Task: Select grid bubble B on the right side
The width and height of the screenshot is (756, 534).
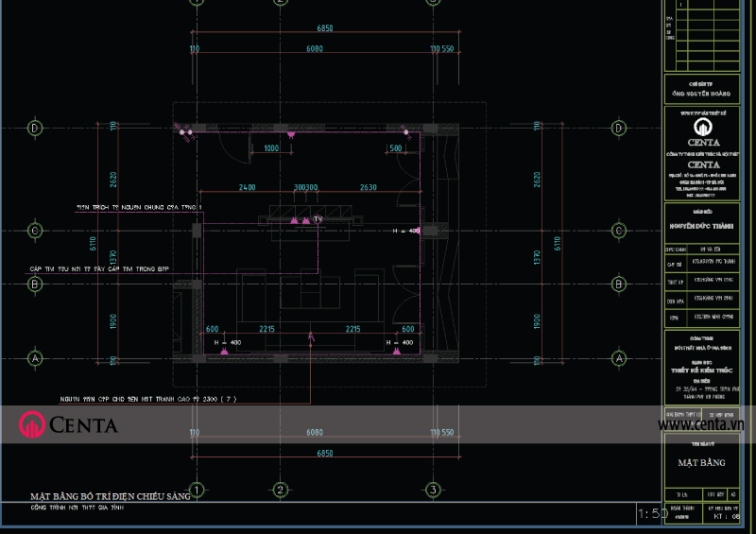Action: (x=620, y=283)
